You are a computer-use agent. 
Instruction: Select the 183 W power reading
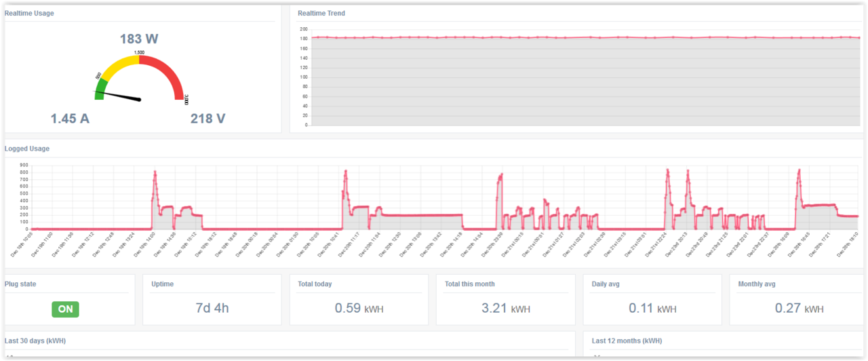click(139, 39)
